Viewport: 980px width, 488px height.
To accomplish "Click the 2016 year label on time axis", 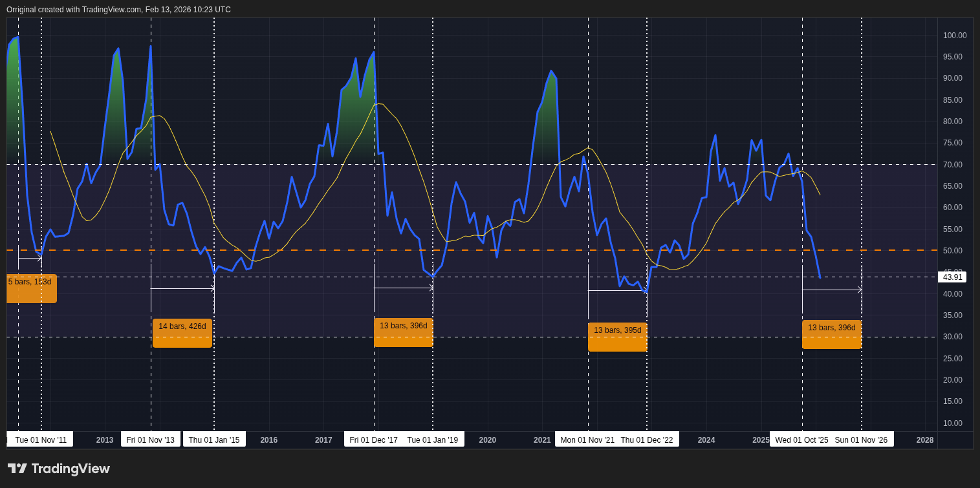I will click(269, 440).
